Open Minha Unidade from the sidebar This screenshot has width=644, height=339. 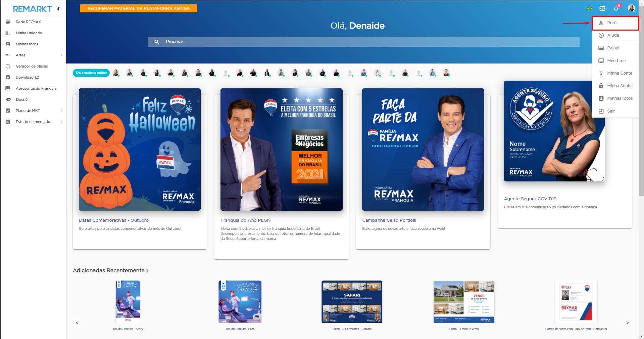coord(29,33)
